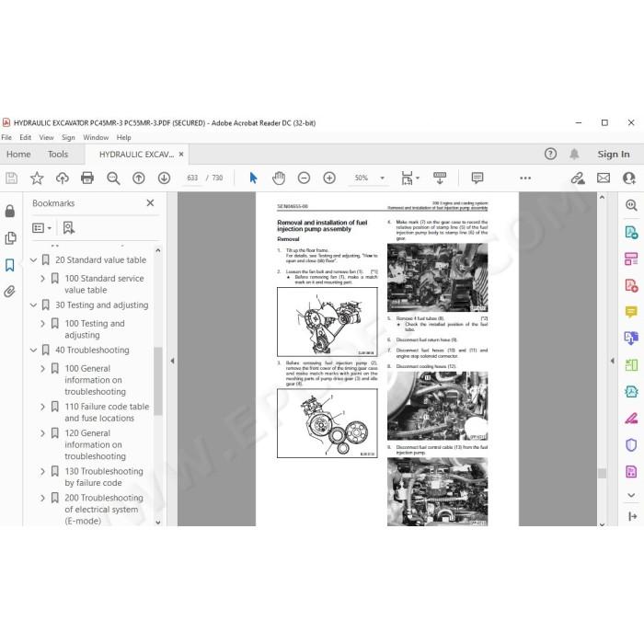
Task: Open the File menu
Action: (x=6, y=137)
